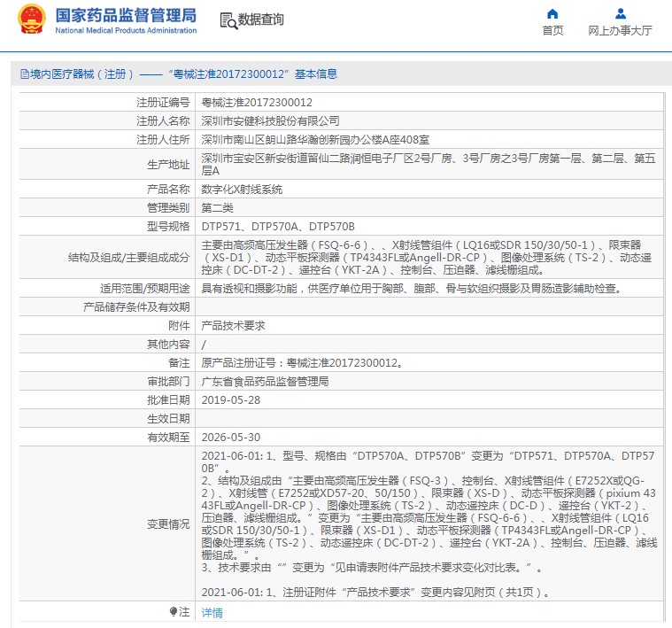
Task: Click the 数据查询 document search icon
Action: [x=228, y=19]
